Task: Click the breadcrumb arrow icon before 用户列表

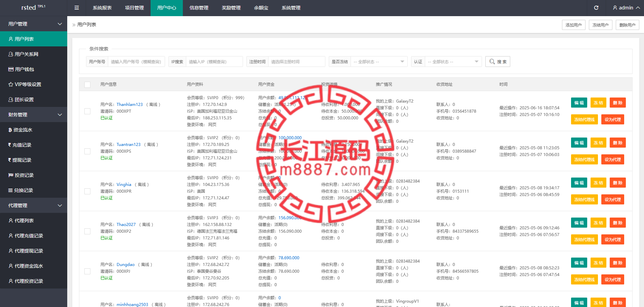Action: [x=74, y=25]
